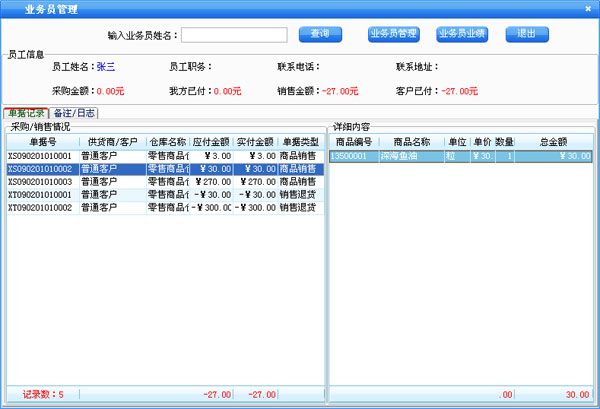Select order row XS090201010003
Screen dimensions: 600x409
(x=40, y=182)
